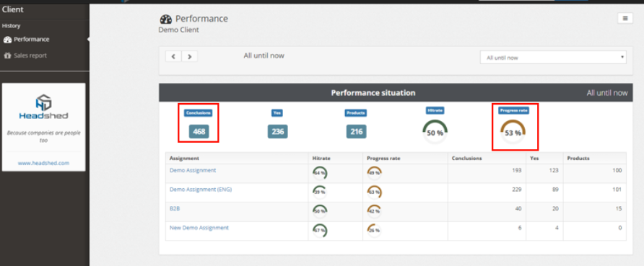Click B2B products value 15
This screenshot has height=266, width=644.
[619, 208]
